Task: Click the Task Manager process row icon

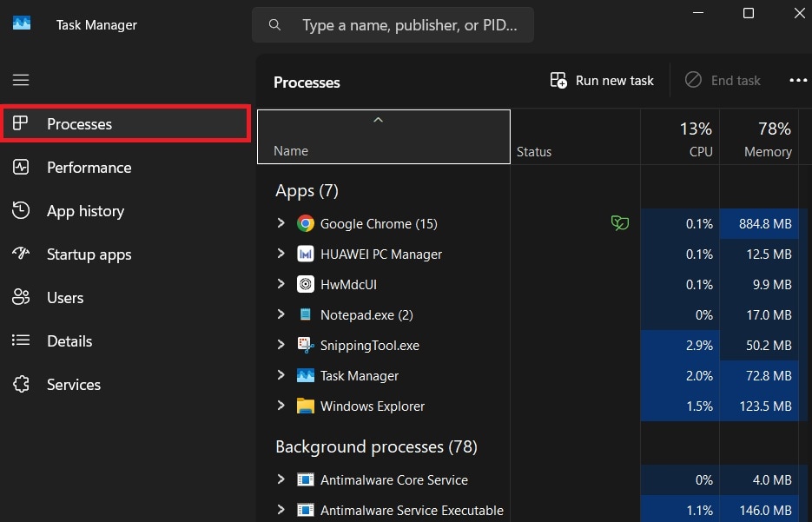Action: pyautogui.click(x=306, y=375)
